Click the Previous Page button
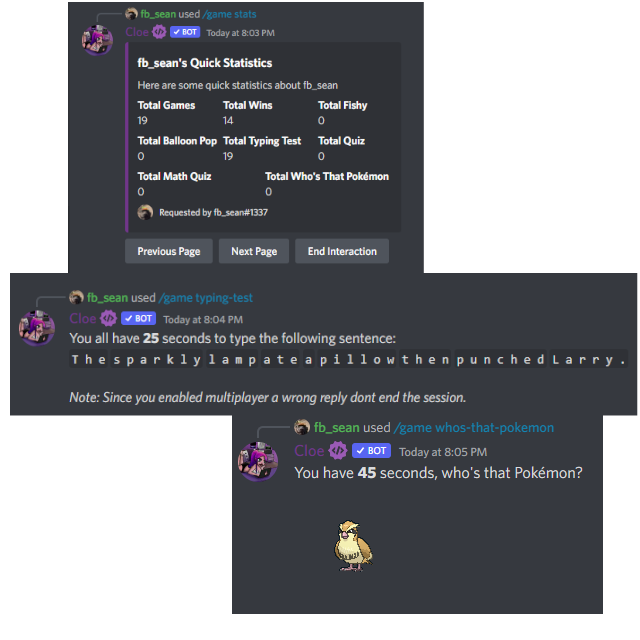 (x=169, y=251)
